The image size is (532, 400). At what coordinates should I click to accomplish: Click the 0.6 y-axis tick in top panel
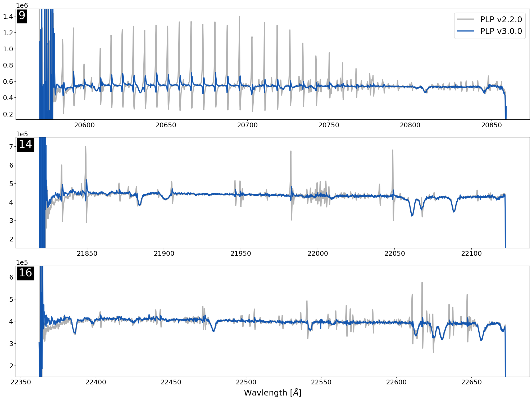[8, 82]
